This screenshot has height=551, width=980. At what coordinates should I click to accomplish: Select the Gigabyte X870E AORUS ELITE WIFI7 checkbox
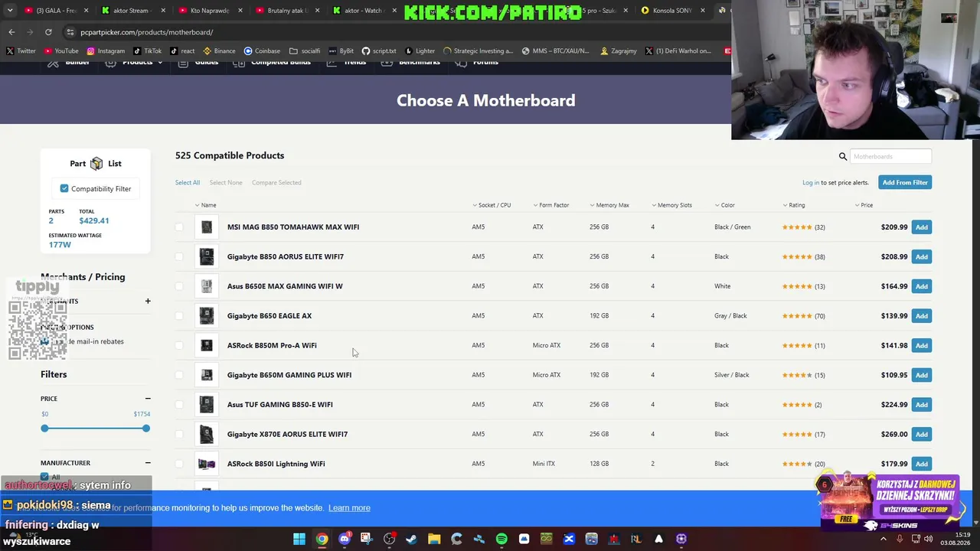(179, 434)
